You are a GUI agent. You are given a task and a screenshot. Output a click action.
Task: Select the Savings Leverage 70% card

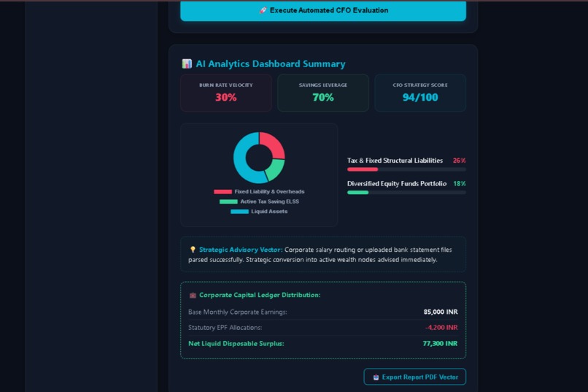coord(323,93)
